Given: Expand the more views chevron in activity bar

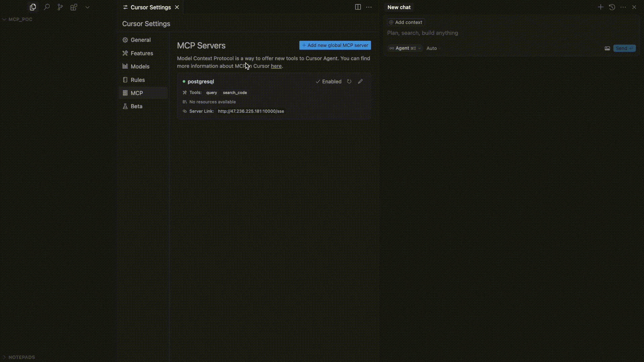Looking at the screenshot, I should coord(88,7).
